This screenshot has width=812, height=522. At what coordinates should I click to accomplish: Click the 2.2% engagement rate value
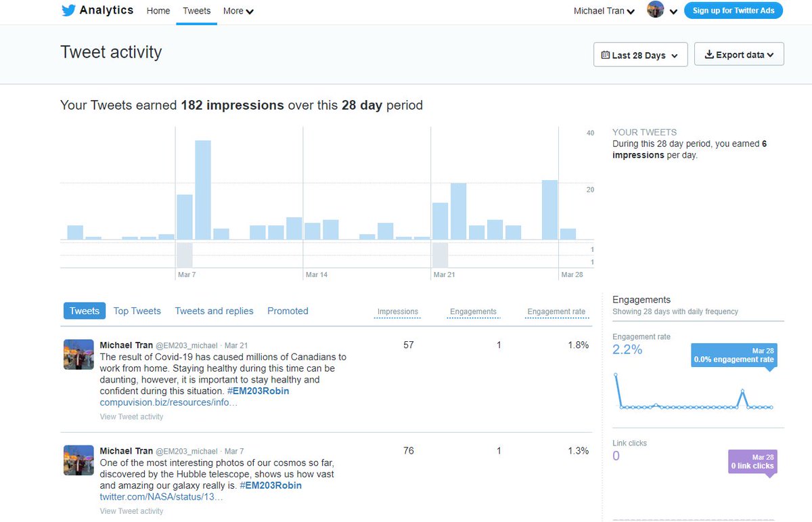click(627, 350)
